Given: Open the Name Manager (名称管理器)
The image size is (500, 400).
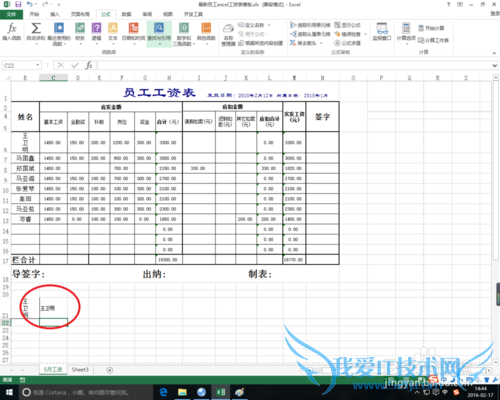Looking at the screenshot, I should 228,35.
